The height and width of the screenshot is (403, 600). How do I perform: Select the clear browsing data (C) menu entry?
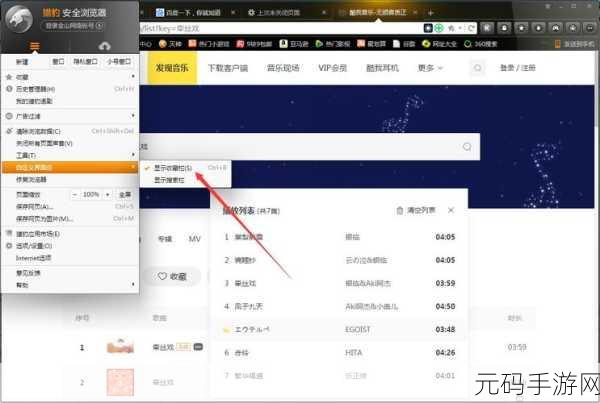70,131
